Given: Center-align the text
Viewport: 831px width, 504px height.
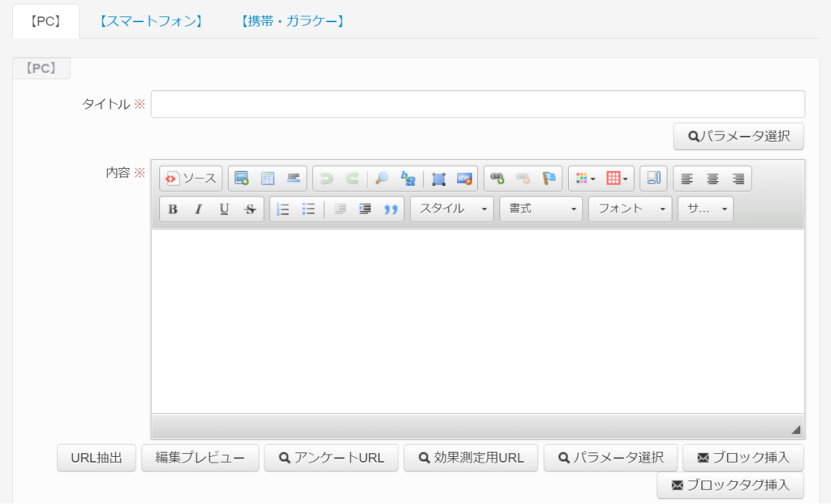Looking at the screenshot, I should (713, 179).
